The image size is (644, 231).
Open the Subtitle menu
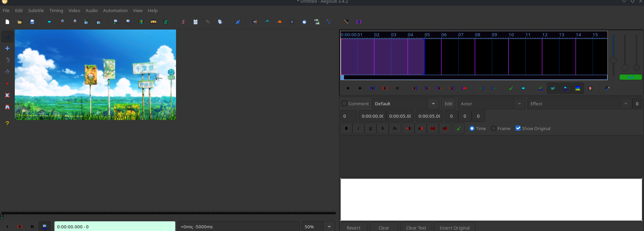36,10
